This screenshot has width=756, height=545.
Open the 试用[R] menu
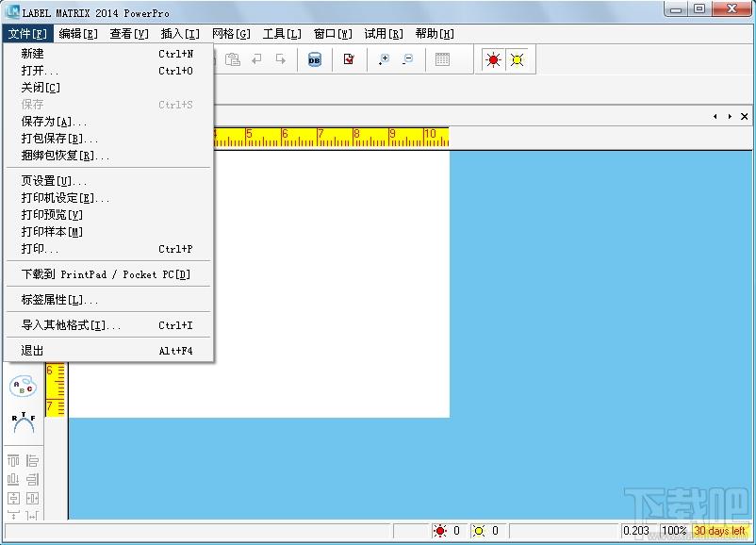(x=384, y=34)
